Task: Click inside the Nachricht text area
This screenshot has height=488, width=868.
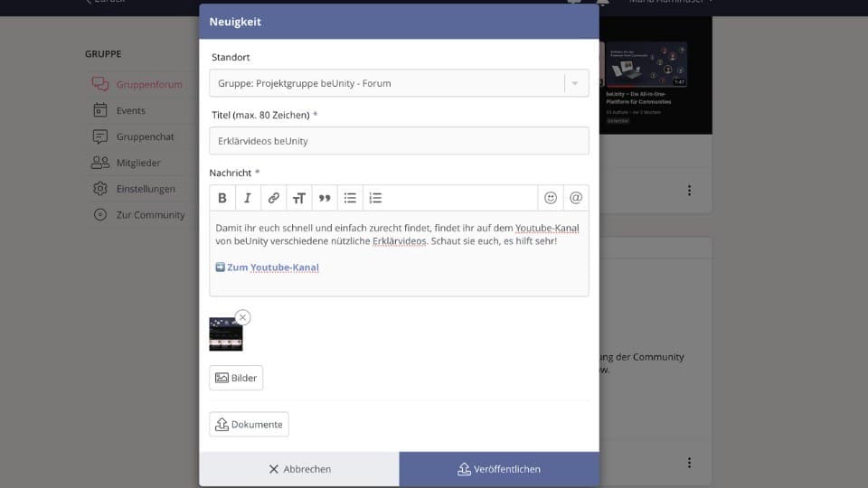Action: (x=399, y=253)
